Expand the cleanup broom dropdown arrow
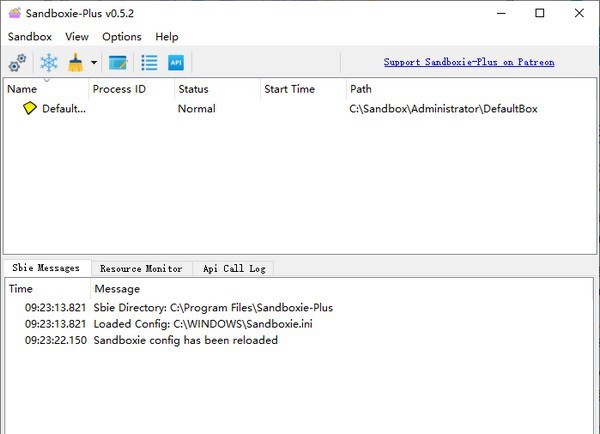The image size is (600, 434). (x=94, y=62)
